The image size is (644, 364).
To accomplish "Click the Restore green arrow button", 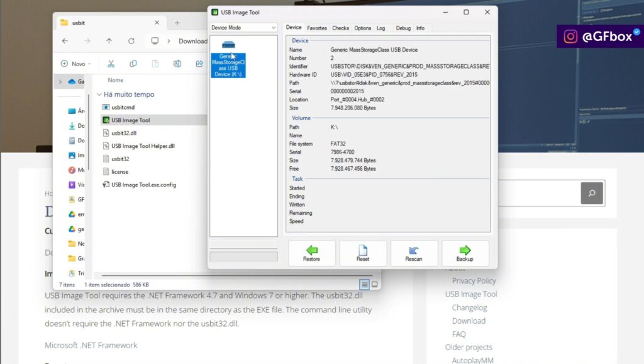I will 312,253.
